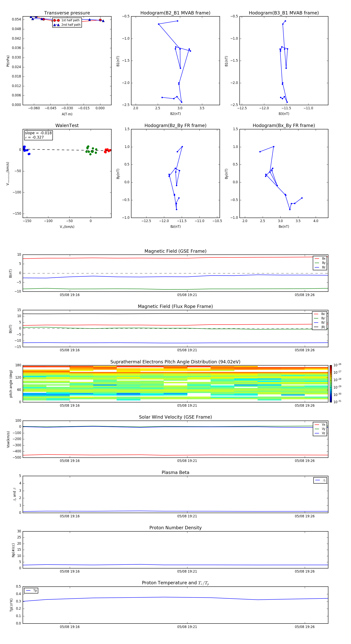Click the V_remaining(km/s) y-axis label
This screenshot has width=351, height=644.
pyautogui.click(x=8, y=173)
